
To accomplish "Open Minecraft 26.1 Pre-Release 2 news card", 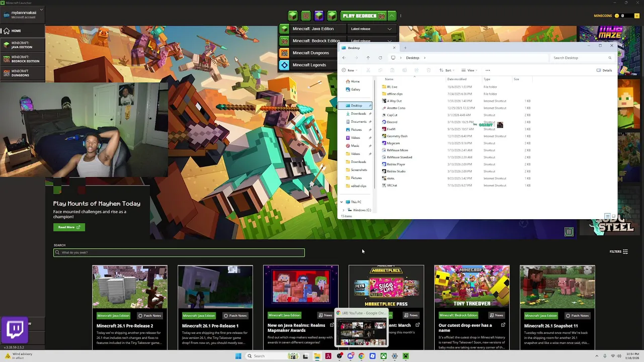I will click(130, 308).
